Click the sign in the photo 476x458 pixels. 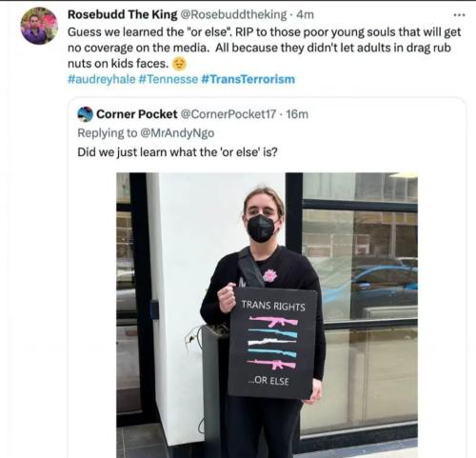[272, 343]
